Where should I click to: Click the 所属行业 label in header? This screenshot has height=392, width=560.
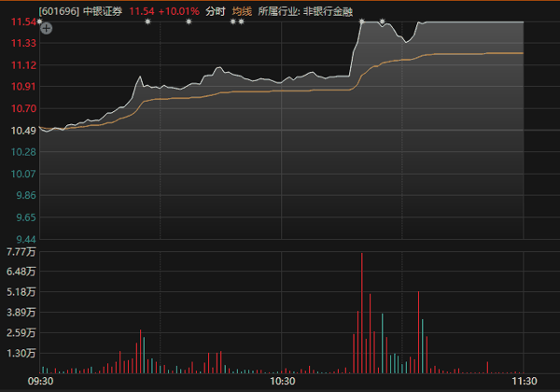(278, 11)
